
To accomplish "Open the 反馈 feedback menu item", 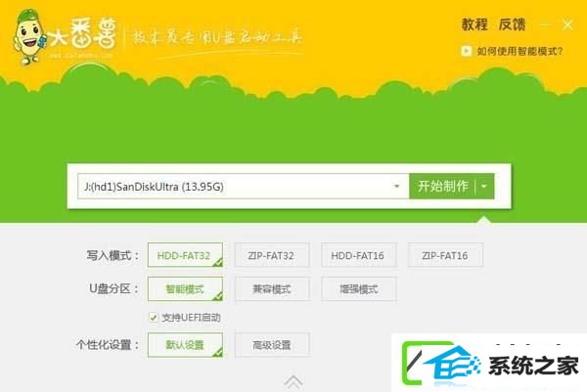I will coord(512,24).
